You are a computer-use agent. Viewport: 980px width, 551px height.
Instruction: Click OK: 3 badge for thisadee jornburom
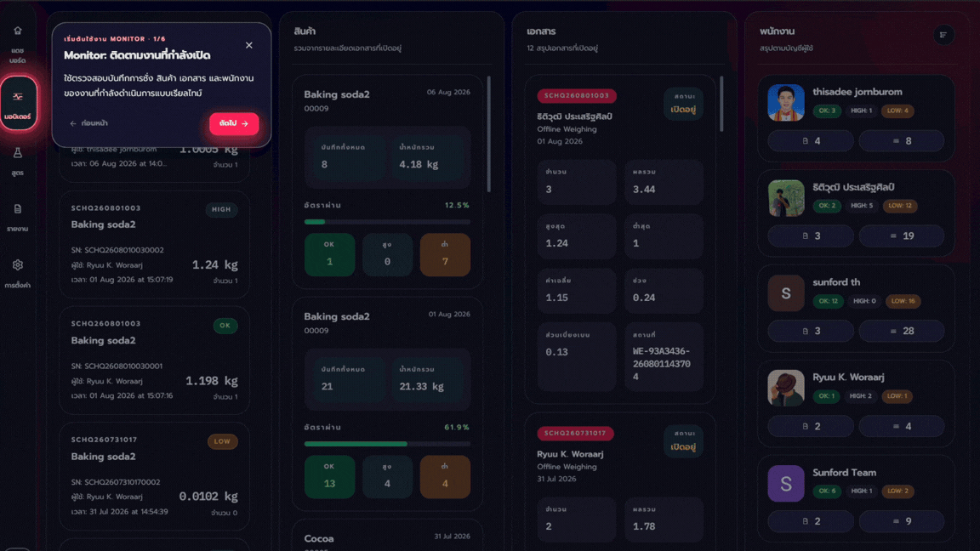pos(826,111)
